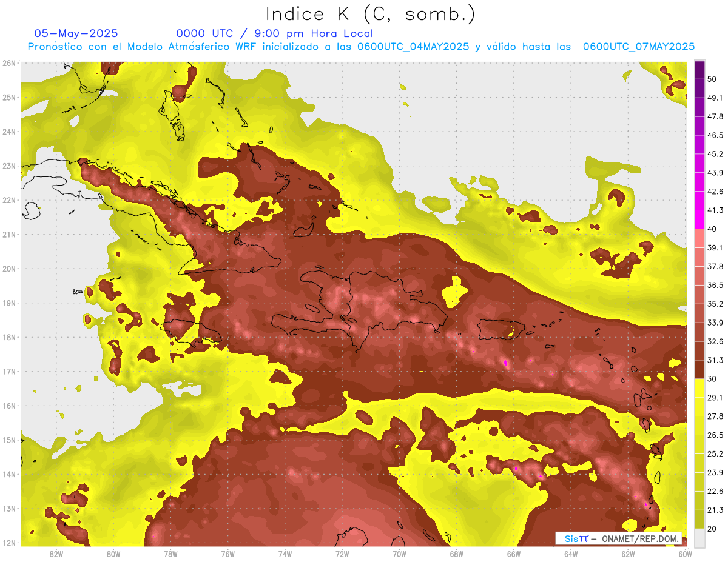Click the 64W longitude label
Viewport: 728px width, 562px height.
point(571,554)
